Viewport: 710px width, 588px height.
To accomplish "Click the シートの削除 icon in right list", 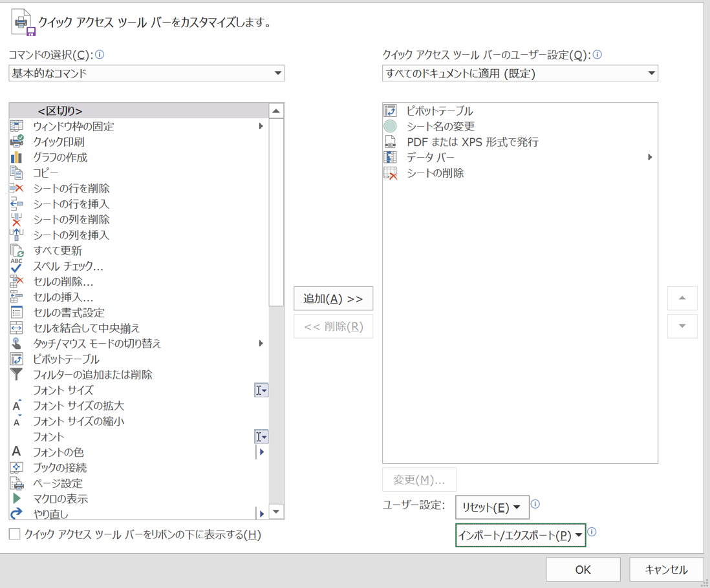I will pyautogui.click(x=390, y=173).
